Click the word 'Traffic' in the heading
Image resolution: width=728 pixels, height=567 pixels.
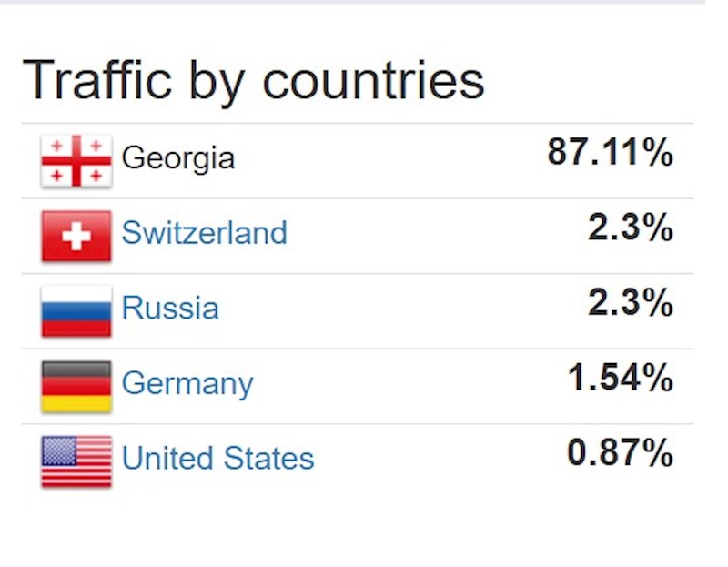click(x=97, y=80)
